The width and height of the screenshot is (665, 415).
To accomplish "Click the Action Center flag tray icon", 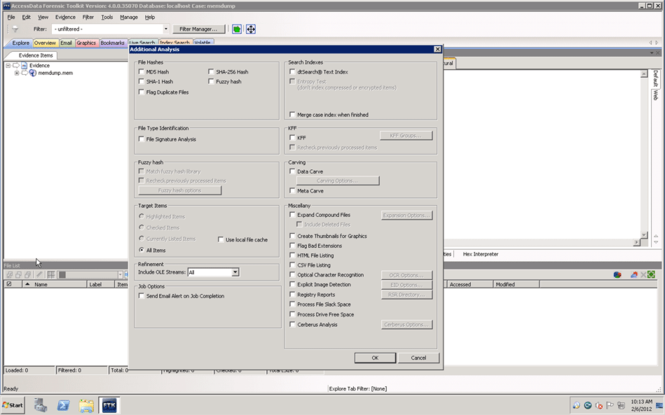I will pyautogui.click(x=610, y=405).
